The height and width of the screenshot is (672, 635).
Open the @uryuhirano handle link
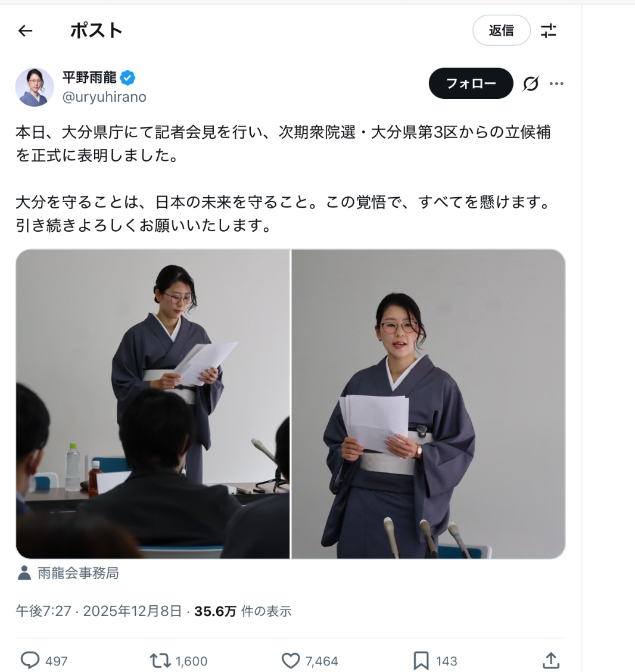tap(104, 97)
